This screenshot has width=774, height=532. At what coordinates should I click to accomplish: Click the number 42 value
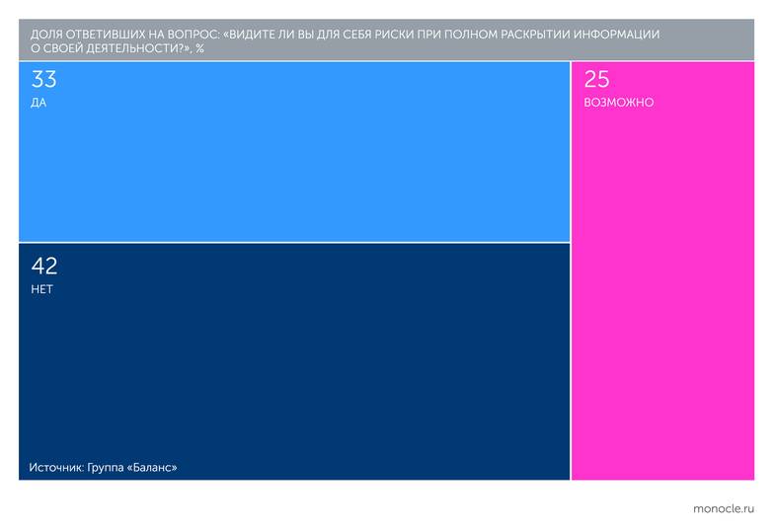click(x=44, y=266)
